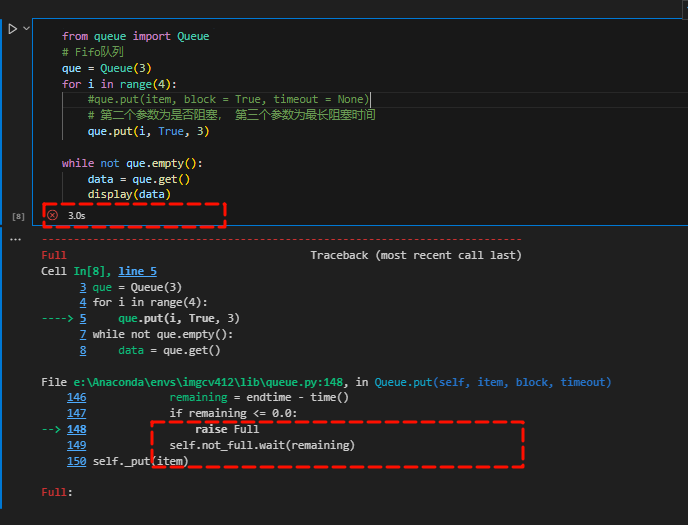Screen dimensions: 688x525
Task: Open the run options chevron beside play
Action: point(26,29)
